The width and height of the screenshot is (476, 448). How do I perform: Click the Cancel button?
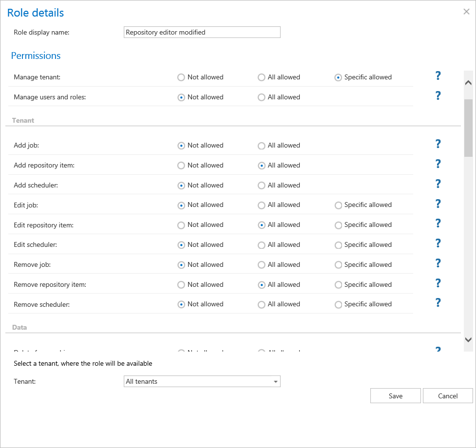(x=447, y=396)
